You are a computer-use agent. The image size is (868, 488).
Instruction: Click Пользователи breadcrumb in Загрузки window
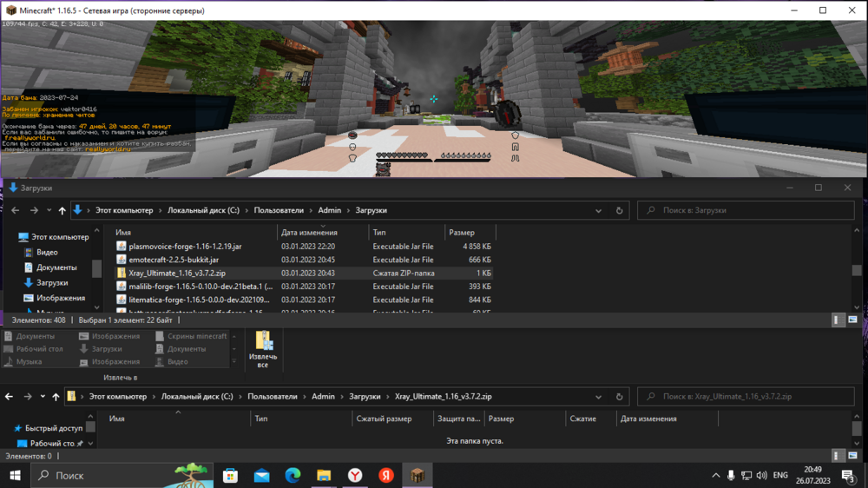point(279,210)
